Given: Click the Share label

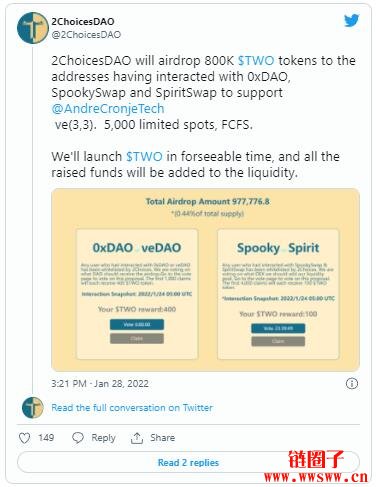Looking at the screenshot, I should point(162,438).
